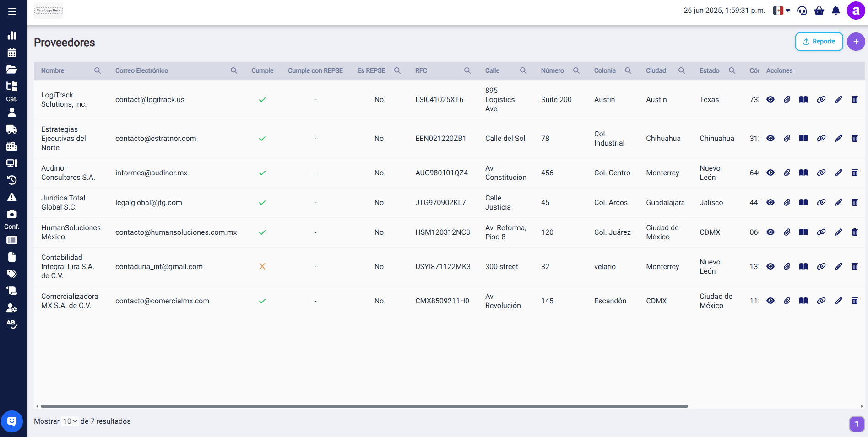This screenshot has width=868, height=437.
Task: Filter the Es REPSE column
Action: pyautogui.click(x=397, y=70)
